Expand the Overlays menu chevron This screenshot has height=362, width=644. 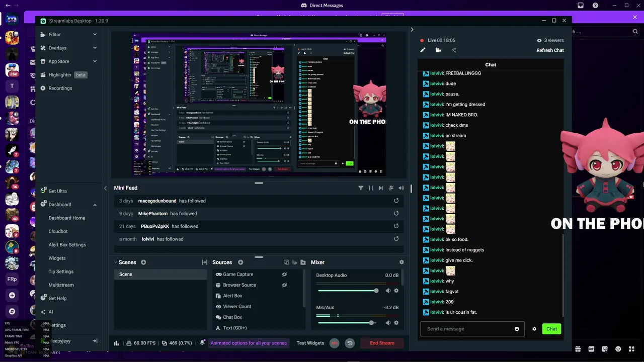click(x=95, y=48)
